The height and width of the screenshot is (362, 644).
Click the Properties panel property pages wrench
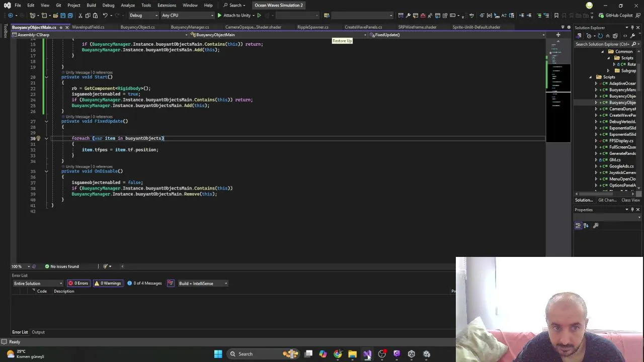(x=596, y=225)
